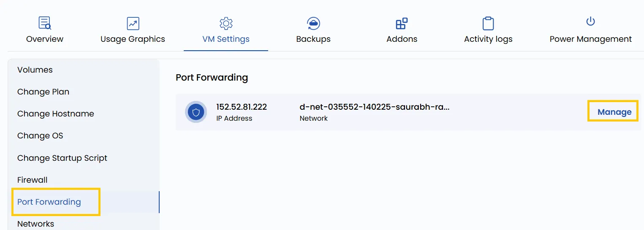Screen dimensions: 644x230
Task: Select the VM Settings tab label
Action: pyautogui.click(x=226, y=39)
